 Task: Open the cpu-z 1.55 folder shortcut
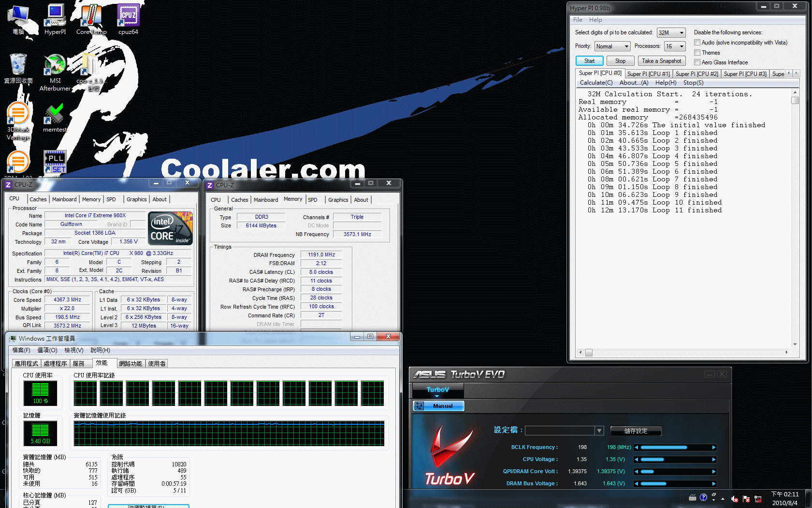point(91,73)
